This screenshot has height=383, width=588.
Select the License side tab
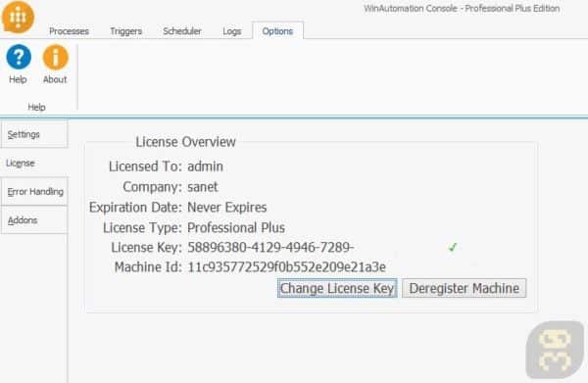point(34,163)
